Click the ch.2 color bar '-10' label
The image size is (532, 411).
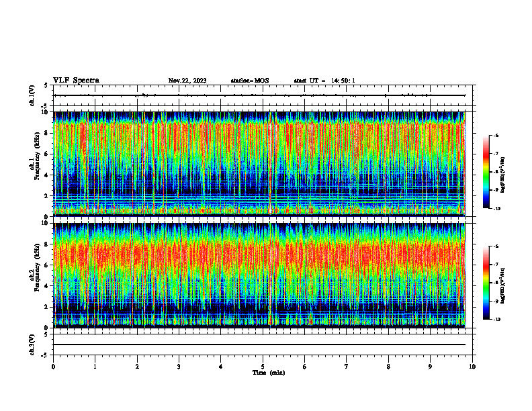click(x=496, y=320)
